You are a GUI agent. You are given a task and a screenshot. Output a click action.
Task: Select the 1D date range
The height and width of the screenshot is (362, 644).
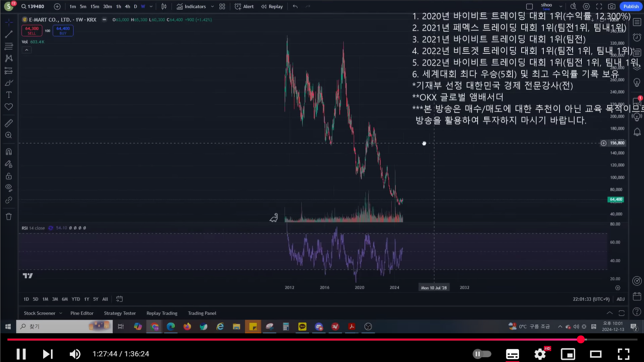[26, 299]
